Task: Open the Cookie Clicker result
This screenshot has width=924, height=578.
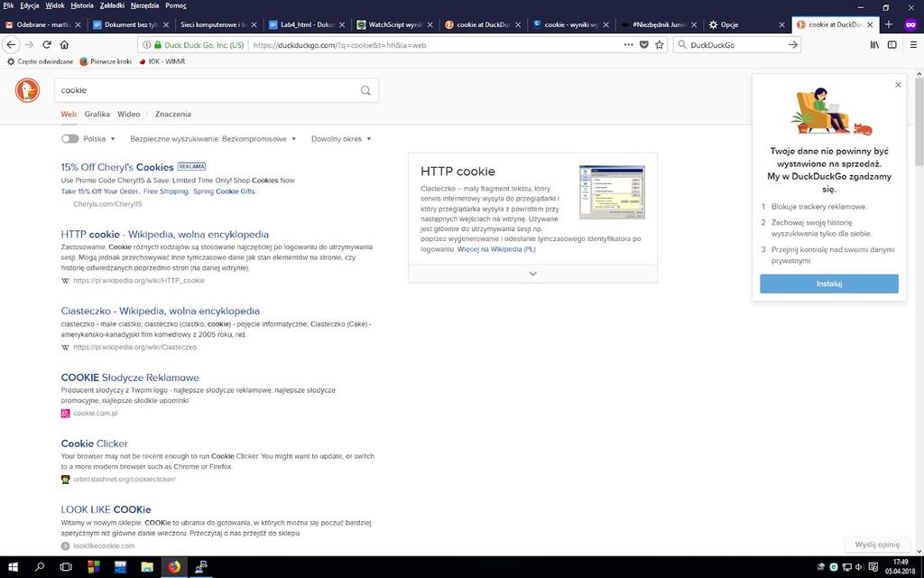Action: pos(94,443)
